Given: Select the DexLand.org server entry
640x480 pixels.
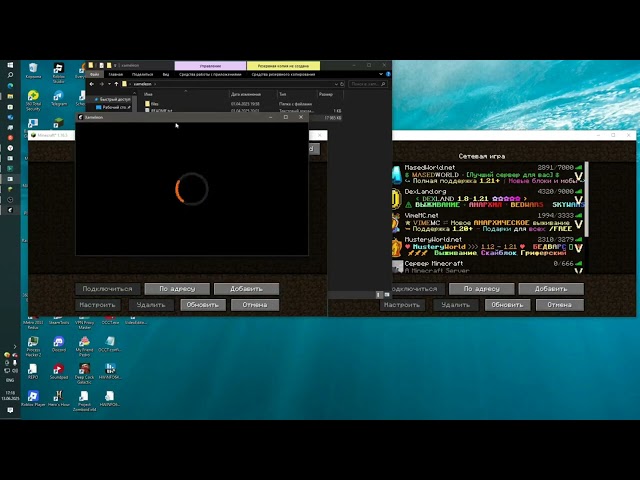Looking at the screenshot, I should pos(488,198).
